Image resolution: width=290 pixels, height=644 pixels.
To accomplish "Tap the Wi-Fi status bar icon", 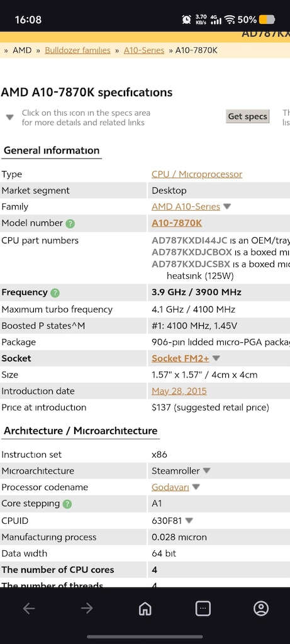I will coord(230,19).
